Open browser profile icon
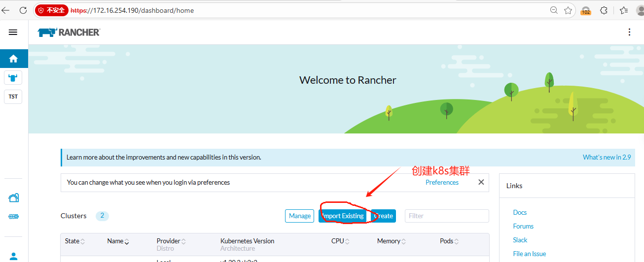The width and height of the screenshot is (644, 262). (641, 10)
